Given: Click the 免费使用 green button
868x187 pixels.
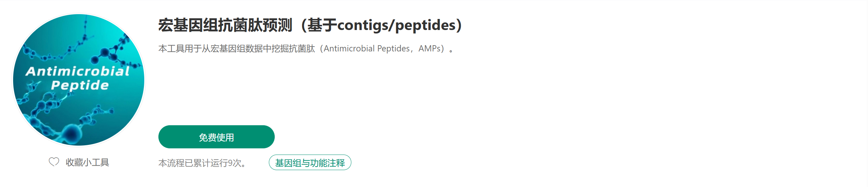Looking at the screenshot, I should (x=216, y=137).
